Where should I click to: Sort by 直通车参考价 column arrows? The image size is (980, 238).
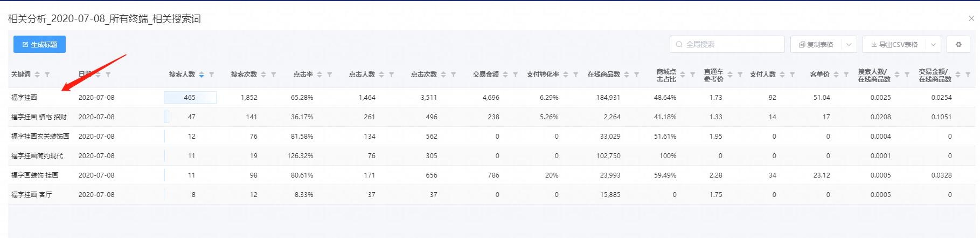click(730, 74)
